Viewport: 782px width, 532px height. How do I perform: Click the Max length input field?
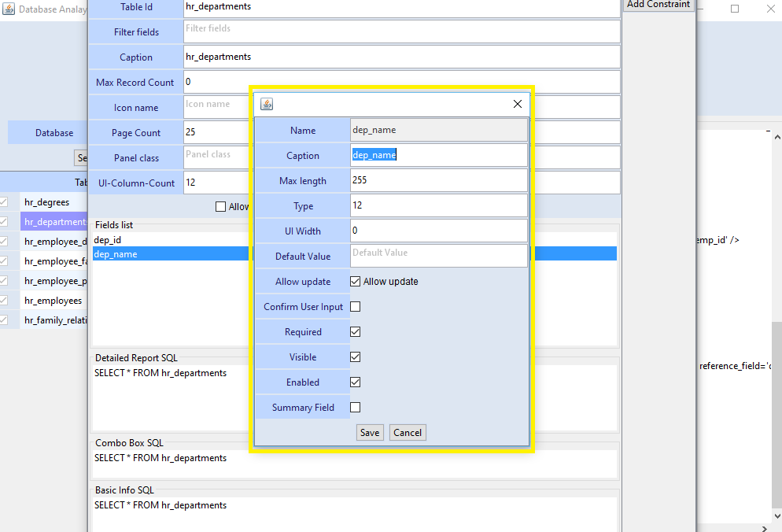[438, 181]
